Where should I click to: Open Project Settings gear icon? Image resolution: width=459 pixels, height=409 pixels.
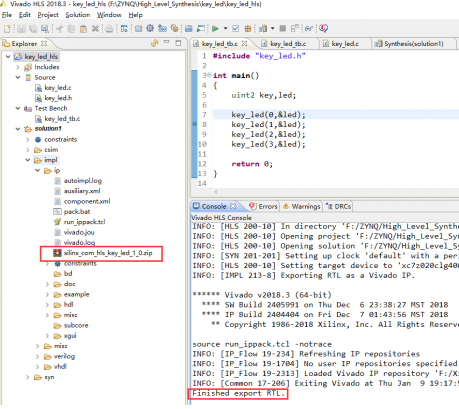click(150, 29)
